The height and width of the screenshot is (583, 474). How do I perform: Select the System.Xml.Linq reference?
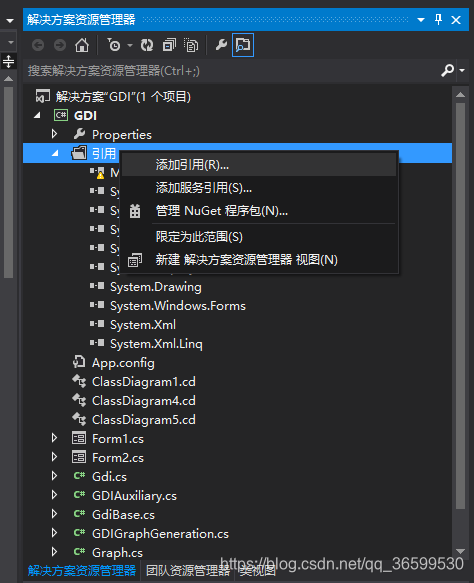pos(156,344)
